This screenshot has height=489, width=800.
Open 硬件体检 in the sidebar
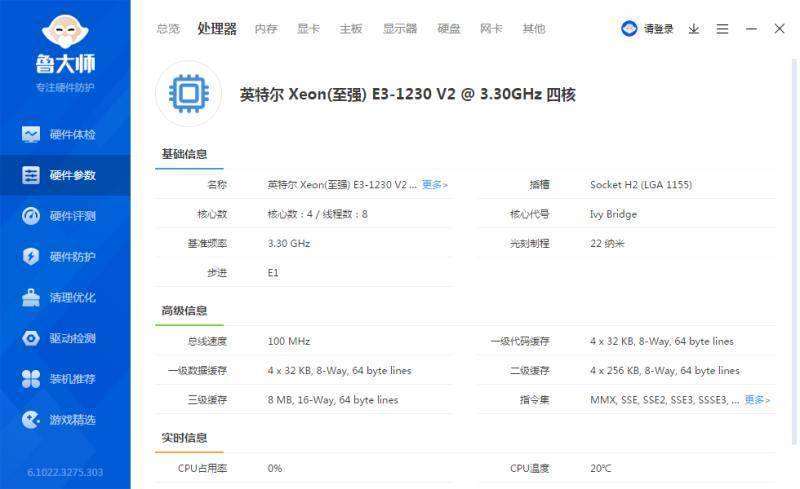[x=65, y=134]
